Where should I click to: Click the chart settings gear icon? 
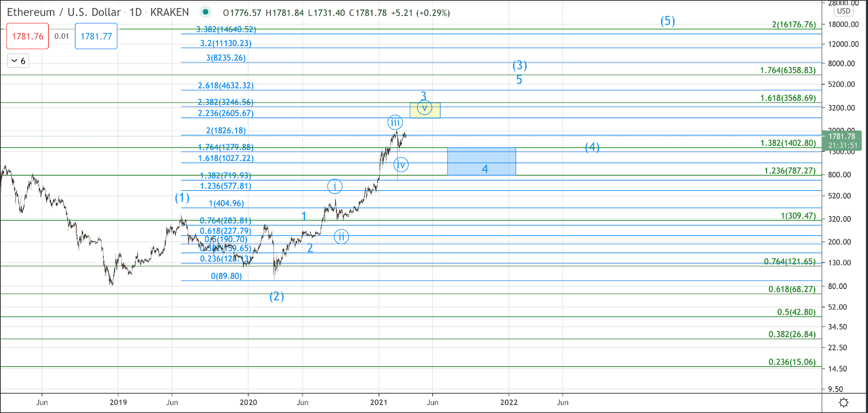844,403
